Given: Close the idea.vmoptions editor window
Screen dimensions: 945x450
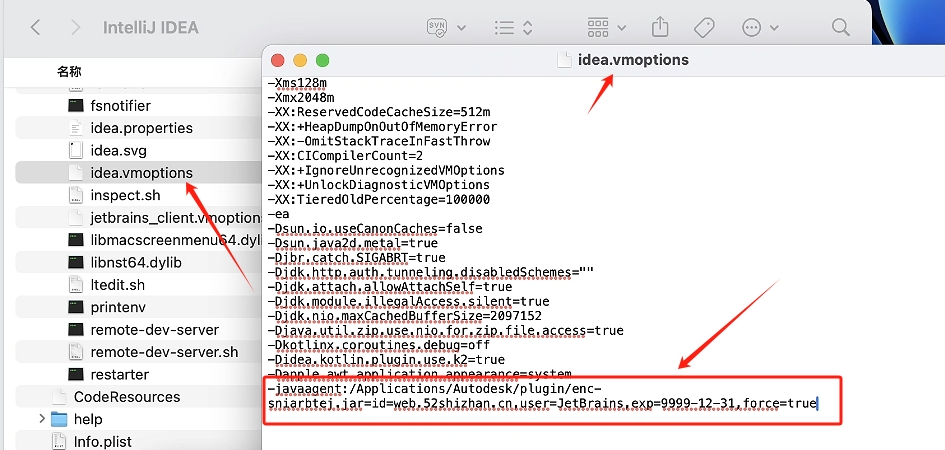Looking at the screenshot, I should point(277,60).
